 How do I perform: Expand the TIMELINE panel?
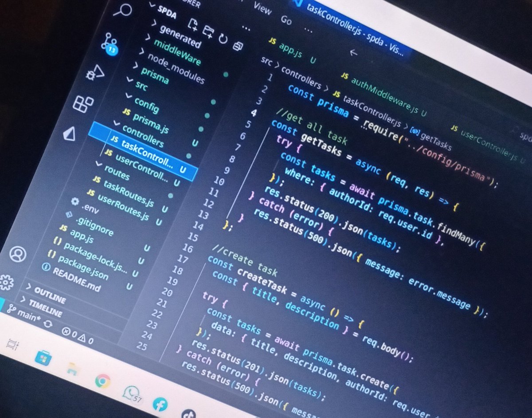[41, 307]
